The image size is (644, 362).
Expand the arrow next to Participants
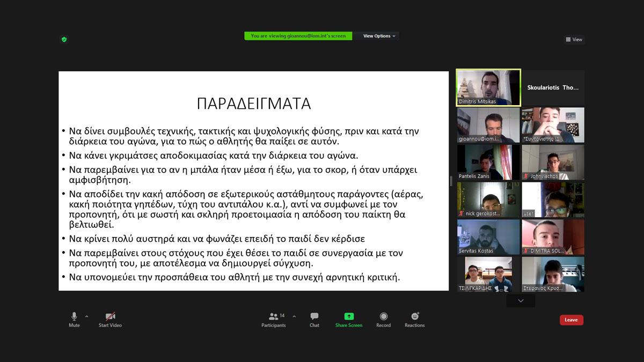(x=294, y=316)
